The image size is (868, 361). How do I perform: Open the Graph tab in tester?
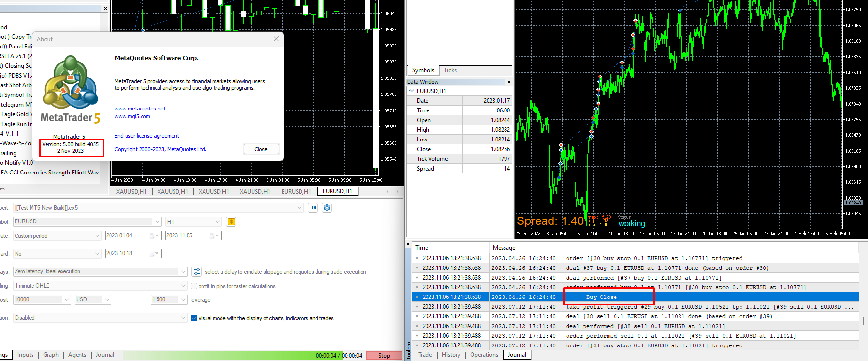pyautogui.click(x=51, y=355)
